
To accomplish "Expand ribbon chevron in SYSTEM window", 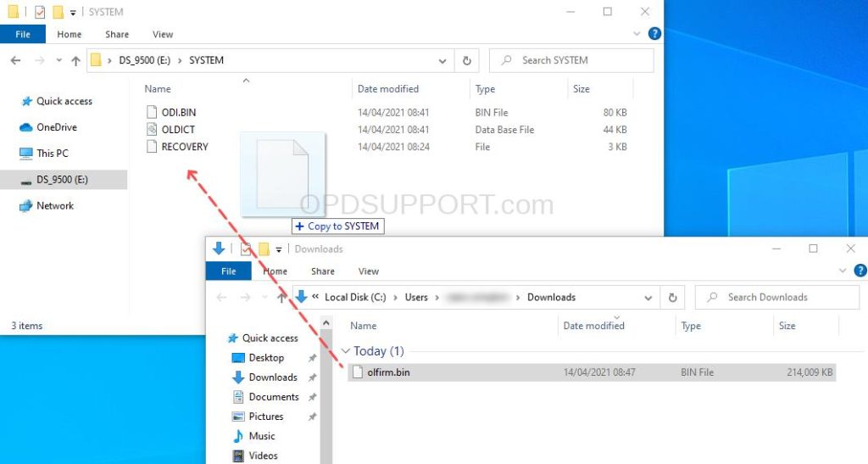I will pyautogui.click(x=637, y=34).
